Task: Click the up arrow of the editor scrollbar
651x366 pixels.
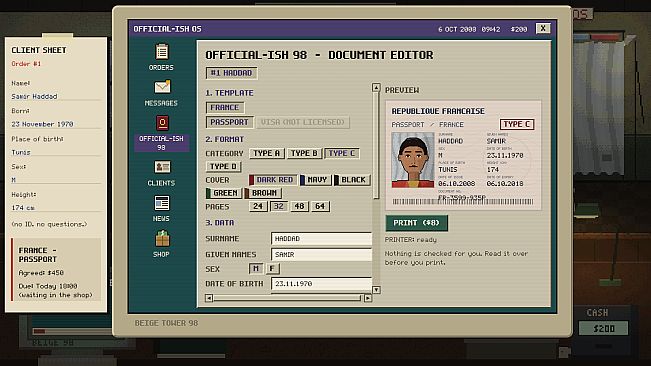Action: pyautogui.click(x=376, y=87)
